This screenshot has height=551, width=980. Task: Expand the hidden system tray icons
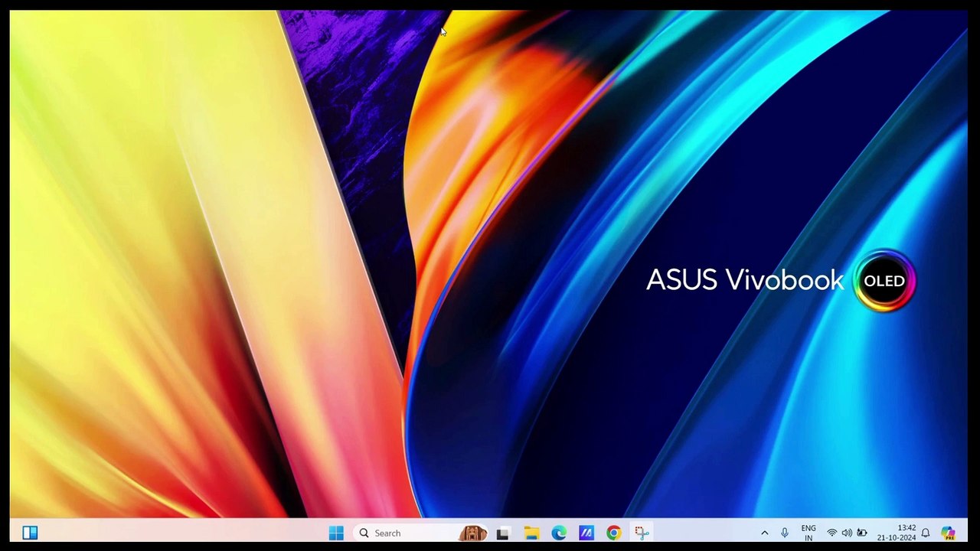(764, 533)
